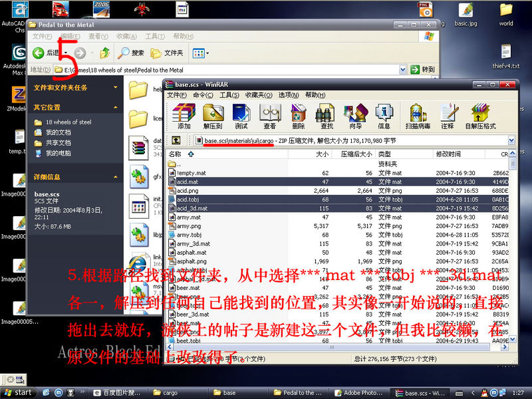Open the 选项(N) menu in WinRAR
This screenshot has width=532, height=399.
289,95
